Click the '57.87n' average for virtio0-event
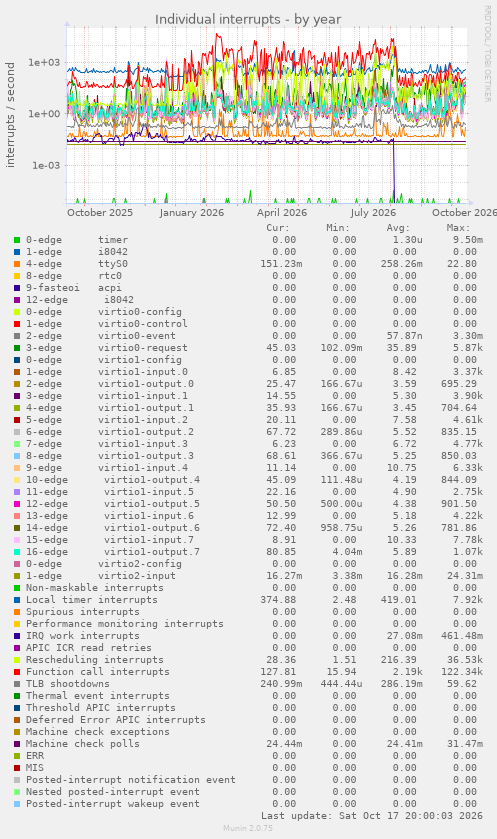This screenshot has width=497, height=839. tap(404, 336)
